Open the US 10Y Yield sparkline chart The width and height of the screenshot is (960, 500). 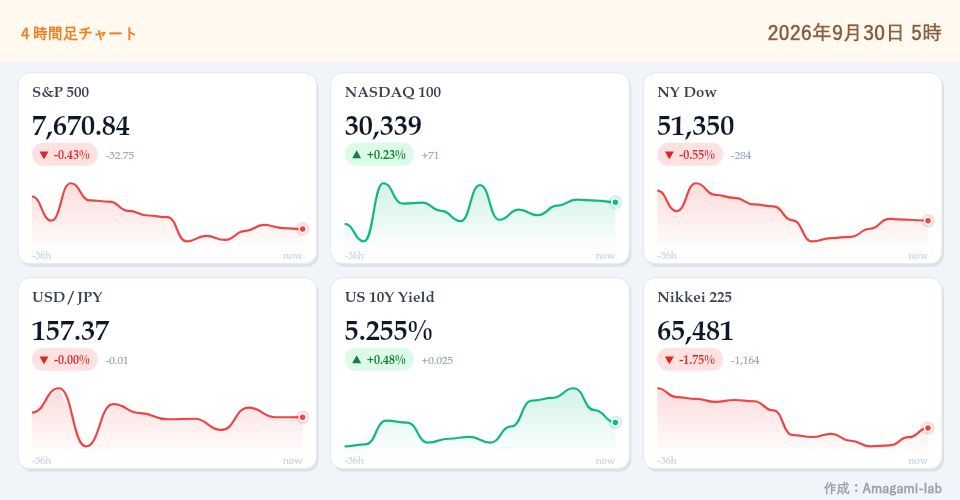[480, 419]
